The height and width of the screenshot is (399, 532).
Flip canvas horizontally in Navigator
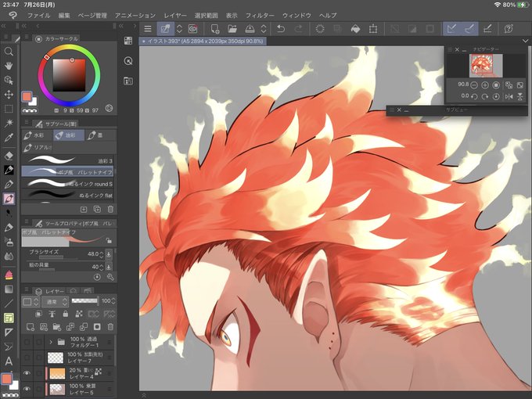[509, 96]
